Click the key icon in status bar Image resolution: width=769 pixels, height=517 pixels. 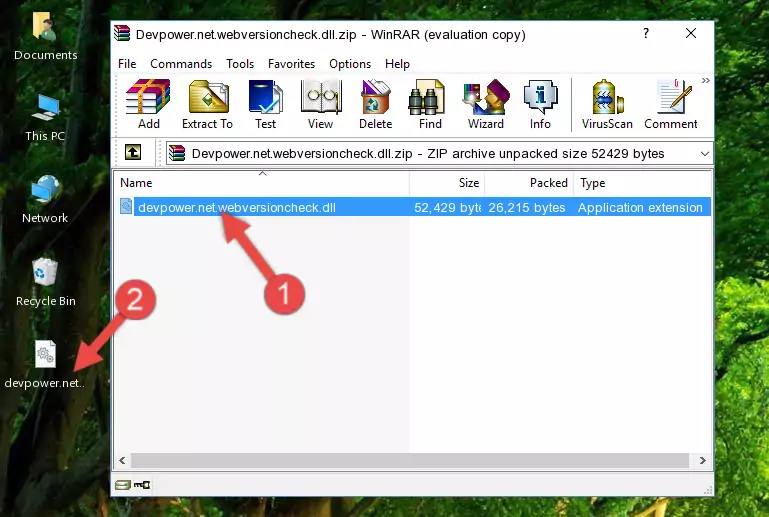(142, 485)
